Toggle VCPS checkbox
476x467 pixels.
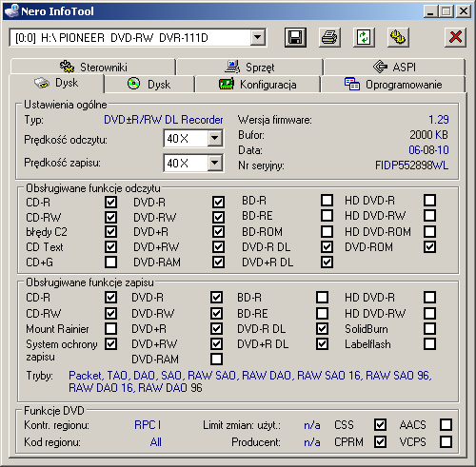click(x=446, y=442)
